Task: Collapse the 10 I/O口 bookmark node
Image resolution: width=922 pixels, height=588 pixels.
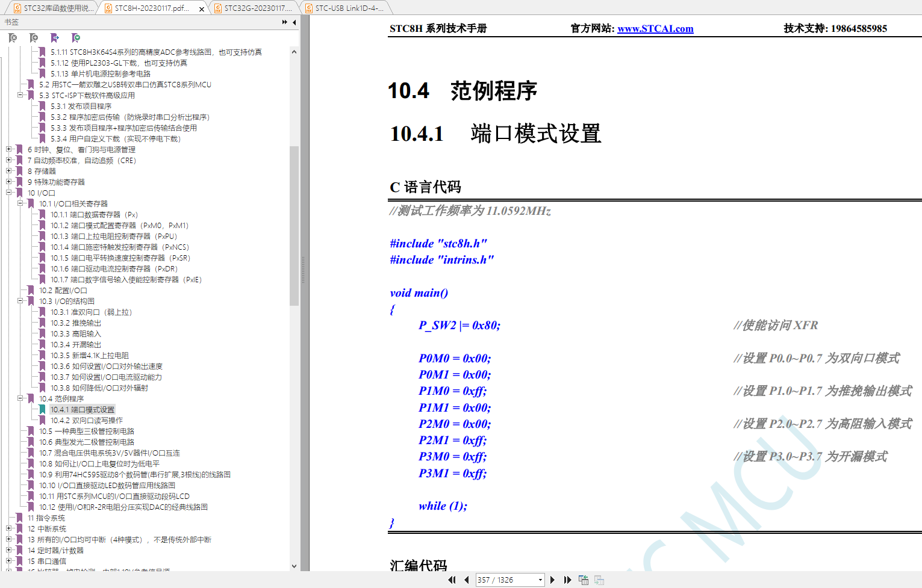Action: 9,193
